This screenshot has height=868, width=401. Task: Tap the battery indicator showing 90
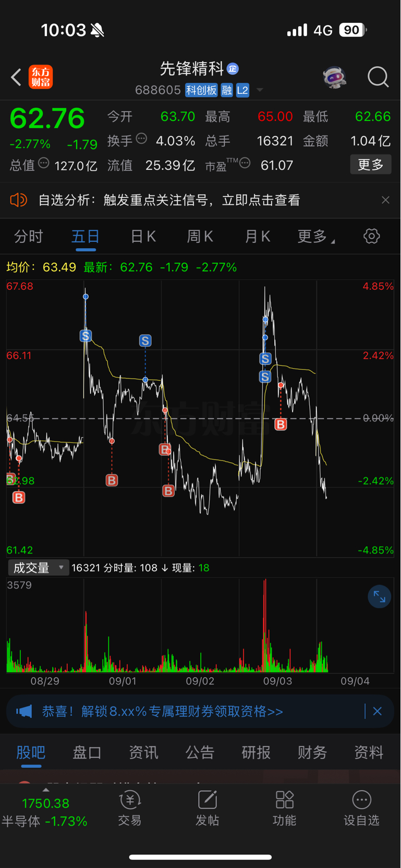353,30
